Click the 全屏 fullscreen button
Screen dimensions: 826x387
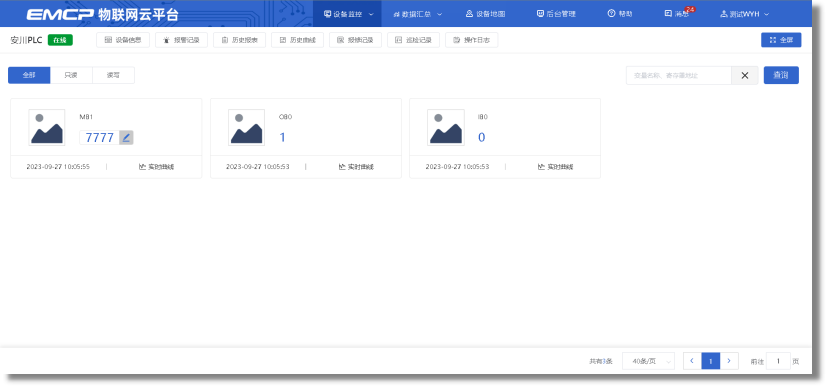click(781, 40)
